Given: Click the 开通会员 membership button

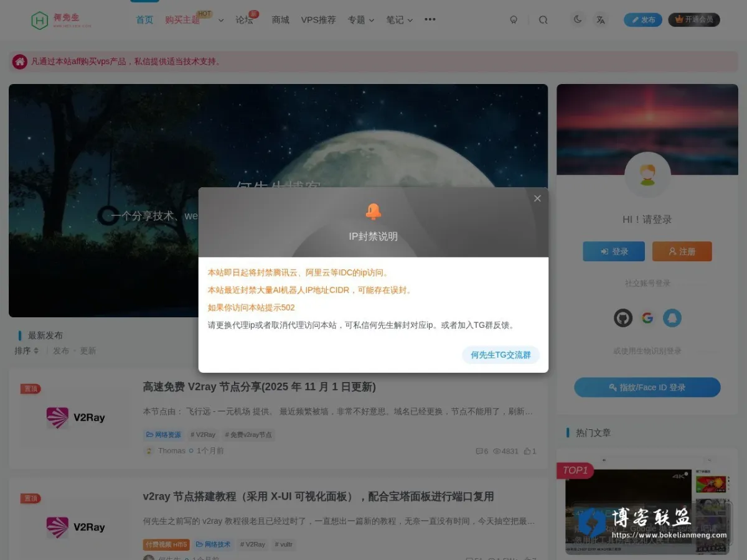Looking at the screenshot, I should (694, 20).
